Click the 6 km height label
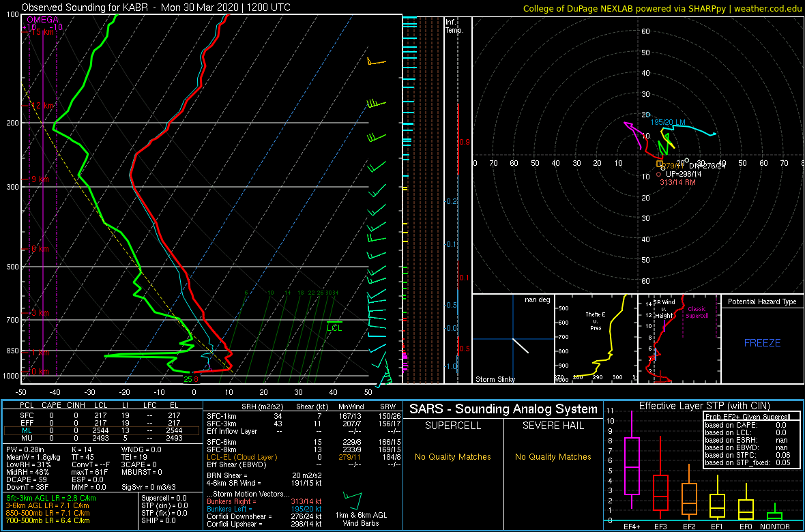Viewport: 805px width, 532px height. pyautogui.click(x=39, y=248)
